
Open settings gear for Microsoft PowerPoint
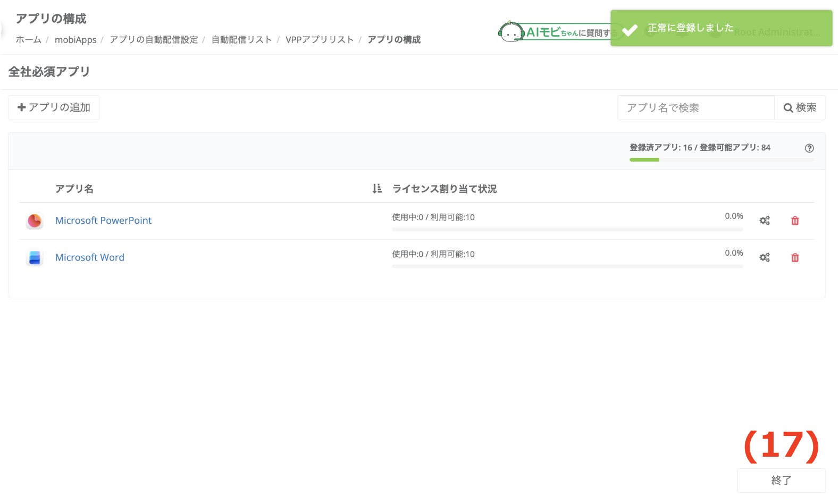(765, 221)
